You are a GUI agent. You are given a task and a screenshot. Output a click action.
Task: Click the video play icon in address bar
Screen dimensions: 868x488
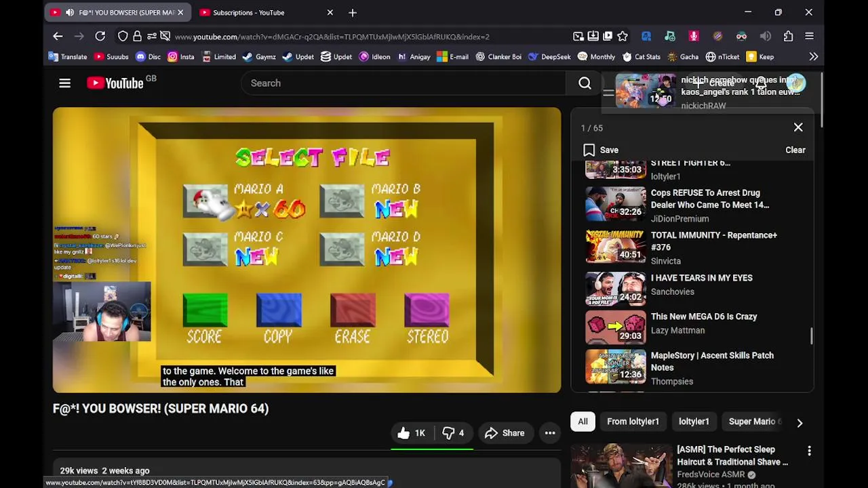pos(608,37)
